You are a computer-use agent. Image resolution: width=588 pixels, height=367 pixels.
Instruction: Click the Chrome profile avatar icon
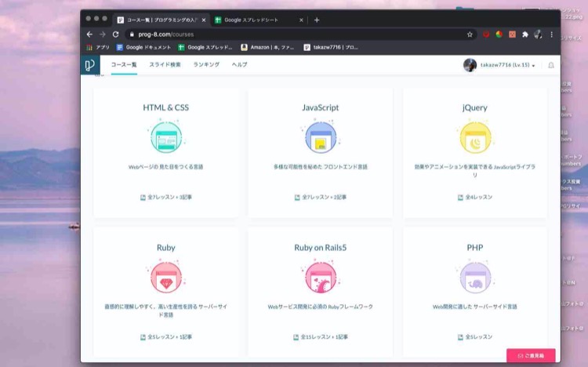tap(538, 35)
